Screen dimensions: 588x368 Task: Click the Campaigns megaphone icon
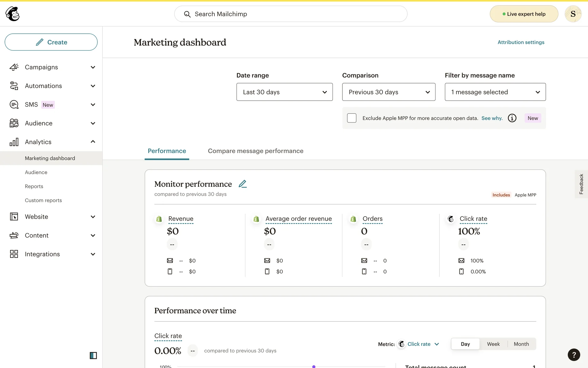point(14,67)
